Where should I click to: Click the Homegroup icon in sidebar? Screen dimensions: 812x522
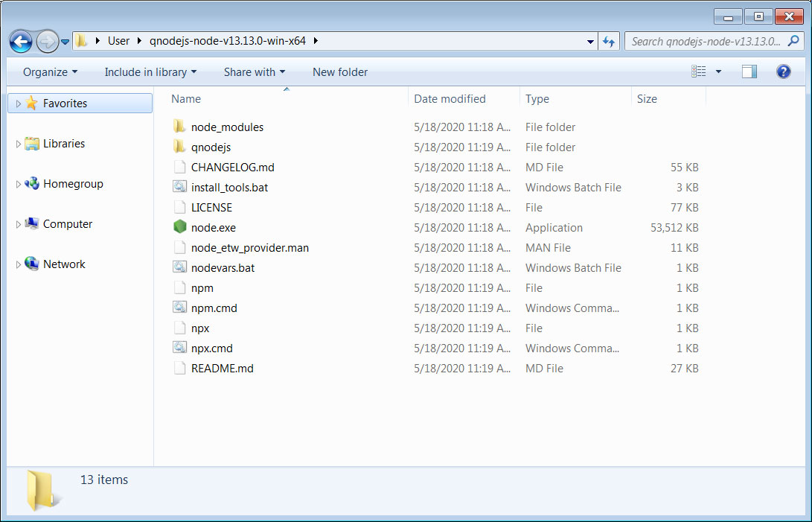point(31,183)
